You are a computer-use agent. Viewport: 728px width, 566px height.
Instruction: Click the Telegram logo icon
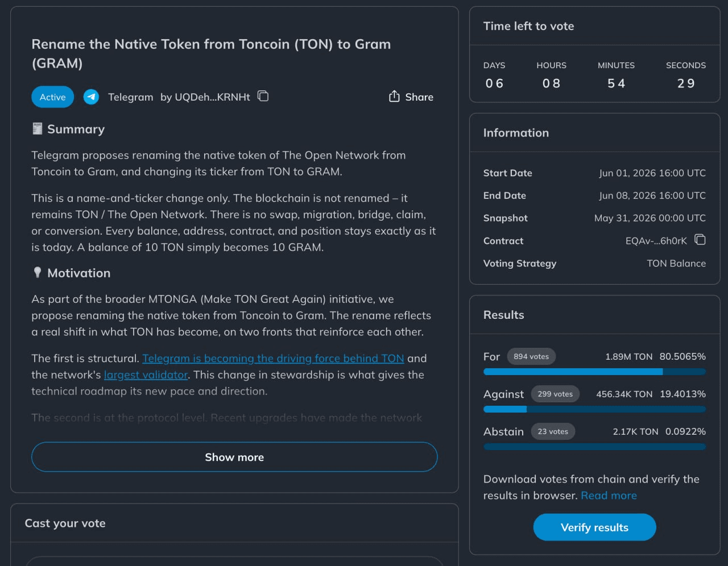coord(91,97)
